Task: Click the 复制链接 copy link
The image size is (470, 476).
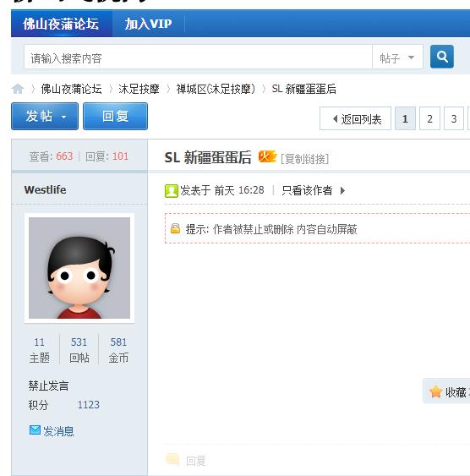Action: pos(304,159)
